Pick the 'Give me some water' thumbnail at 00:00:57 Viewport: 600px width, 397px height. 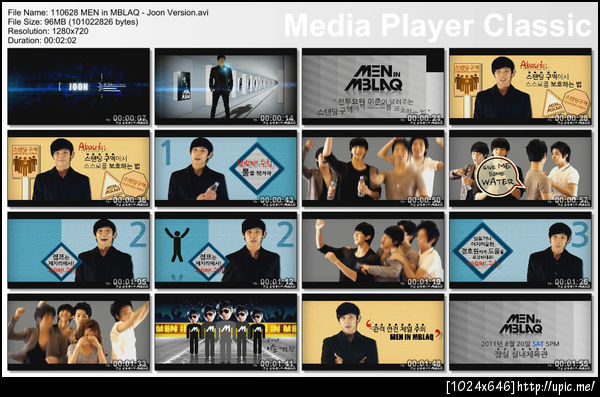tap(520, 168)
